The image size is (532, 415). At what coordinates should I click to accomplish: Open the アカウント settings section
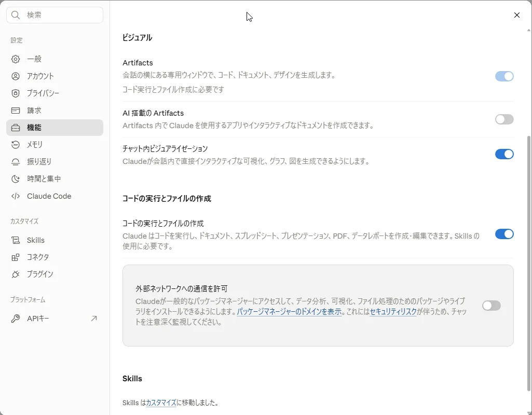[54, 76]
